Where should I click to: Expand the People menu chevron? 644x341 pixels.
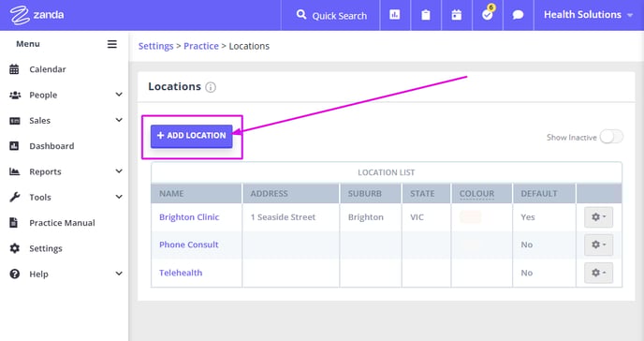[x=119, y=95]
